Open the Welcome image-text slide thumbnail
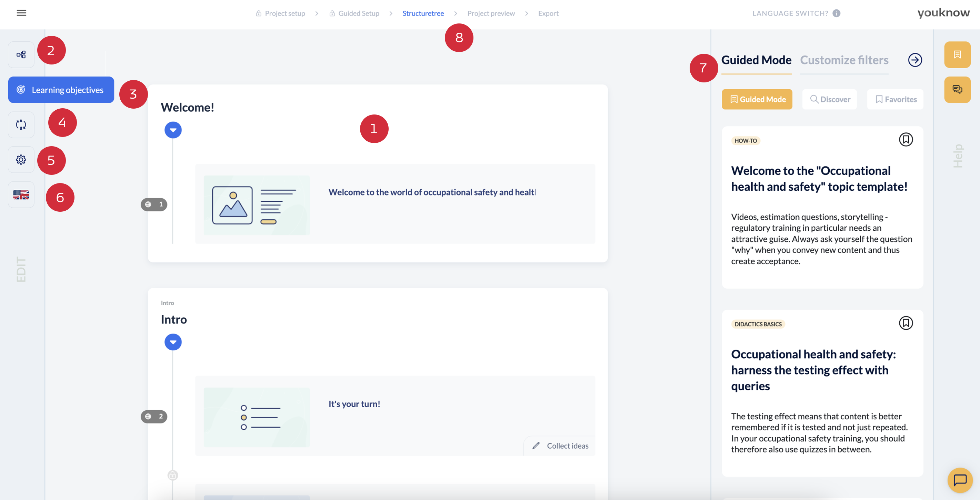Image resolution: width=980 pixels, height=500 pixels. click(257, 205)
